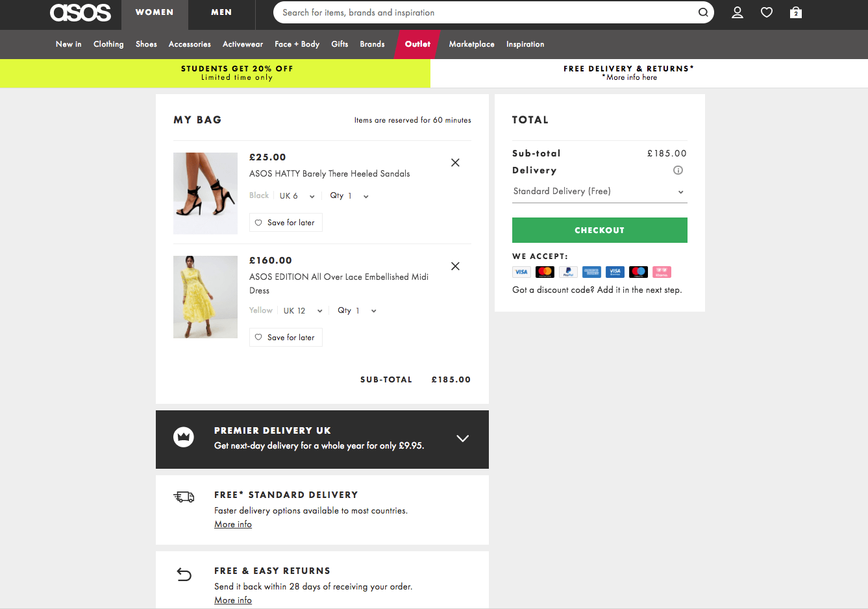Open quantity dropdown for the yellow dress

click(x=356, y=311)
